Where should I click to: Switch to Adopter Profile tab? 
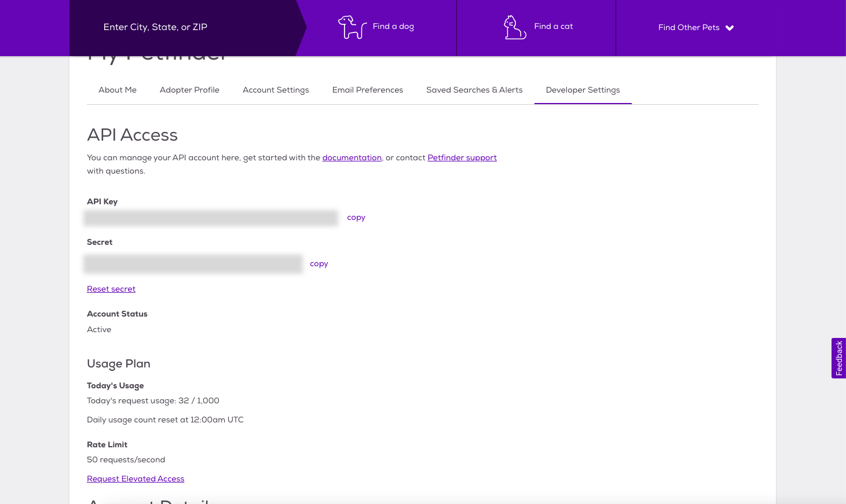pyautogui.click(x=189, y=90)
